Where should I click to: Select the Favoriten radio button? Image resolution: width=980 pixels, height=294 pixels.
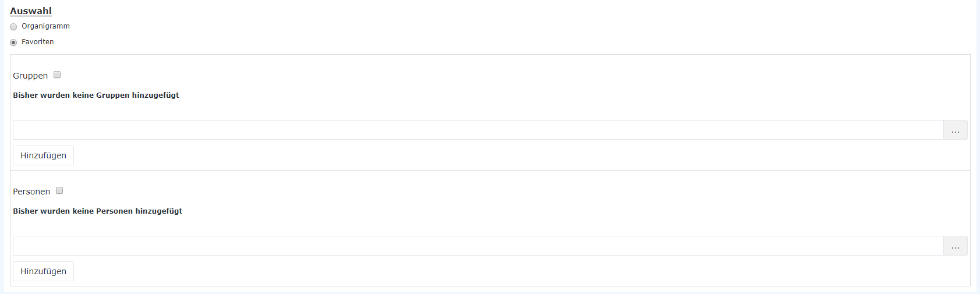point(13,42)
